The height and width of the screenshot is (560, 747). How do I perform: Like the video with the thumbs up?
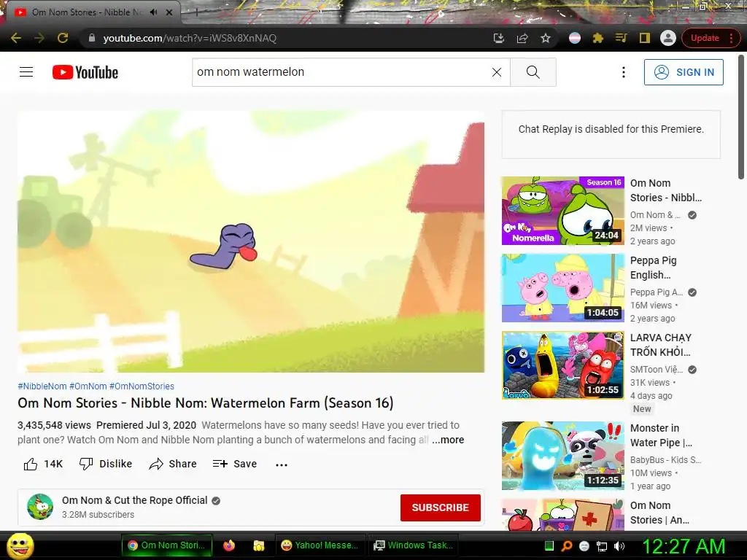coord(43,464)
